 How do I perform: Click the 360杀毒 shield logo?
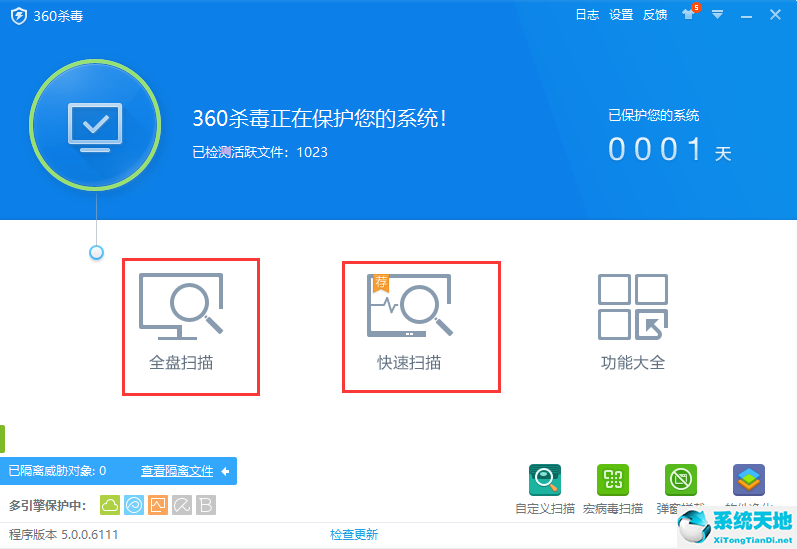(19, 16)
